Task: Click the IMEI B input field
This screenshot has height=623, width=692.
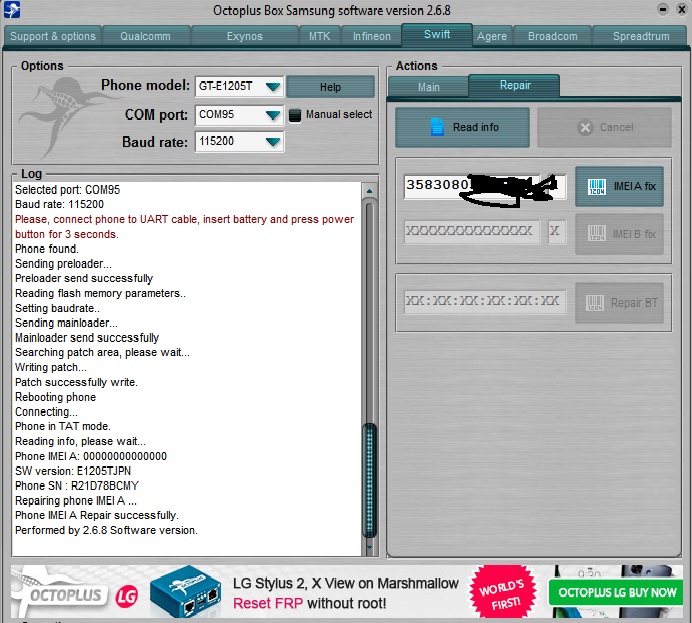Action: (x=471, y=232)
